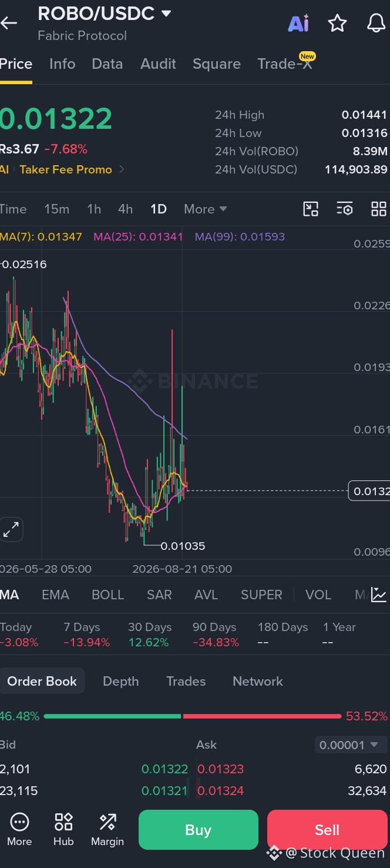Tap the 7 Days -13.94% change

(x=86, y=635)
